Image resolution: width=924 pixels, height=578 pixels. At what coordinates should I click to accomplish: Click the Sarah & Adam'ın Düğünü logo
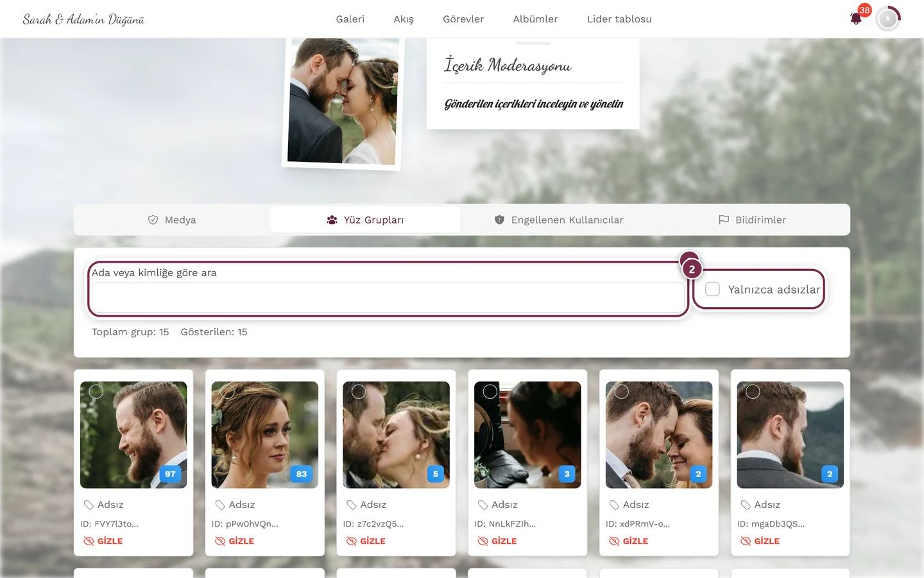point(83,19)
